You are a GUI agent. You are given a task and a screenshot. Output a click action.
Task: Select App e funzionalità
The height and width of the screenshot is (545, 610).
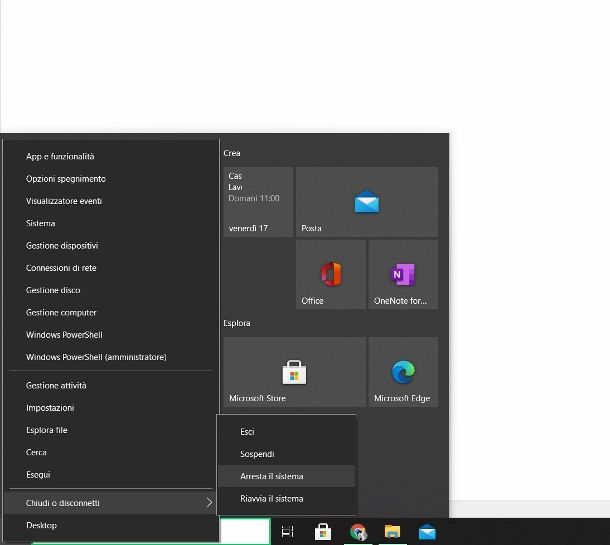point(111,156)
